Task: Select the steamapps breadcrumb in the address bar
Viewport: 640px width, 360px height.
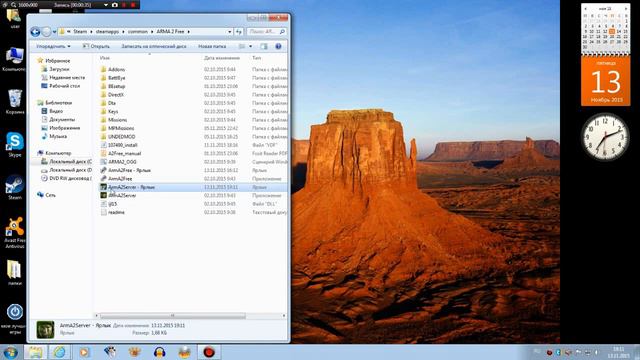Action: pos(107,31)
